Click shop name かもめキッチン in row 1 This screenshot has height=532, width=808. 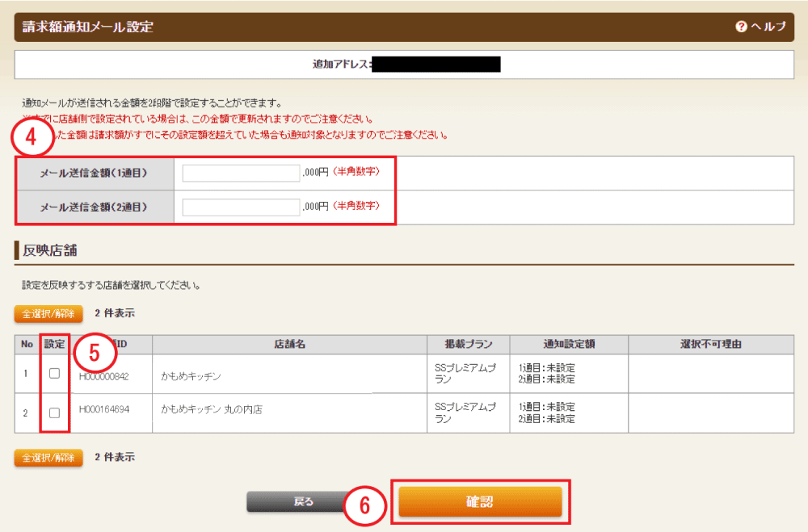click(x=191, y=376)
